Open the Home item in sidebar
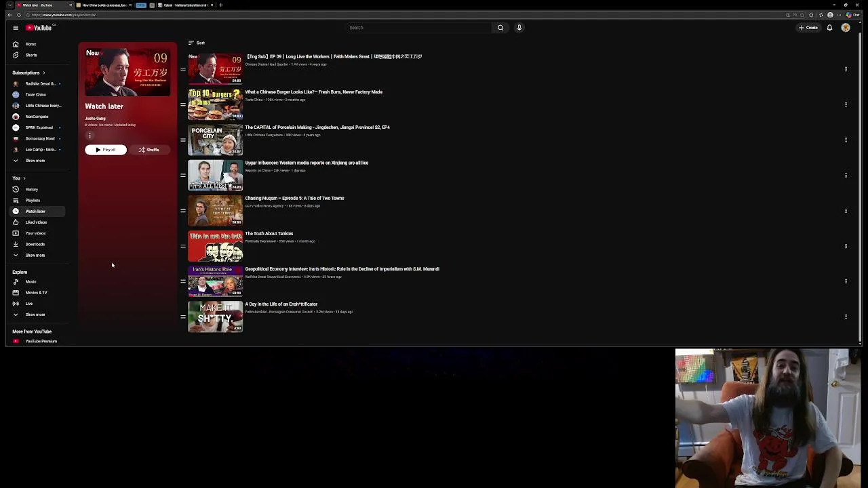The height and width of the screenshot is (488, 868). coord(38,44)
